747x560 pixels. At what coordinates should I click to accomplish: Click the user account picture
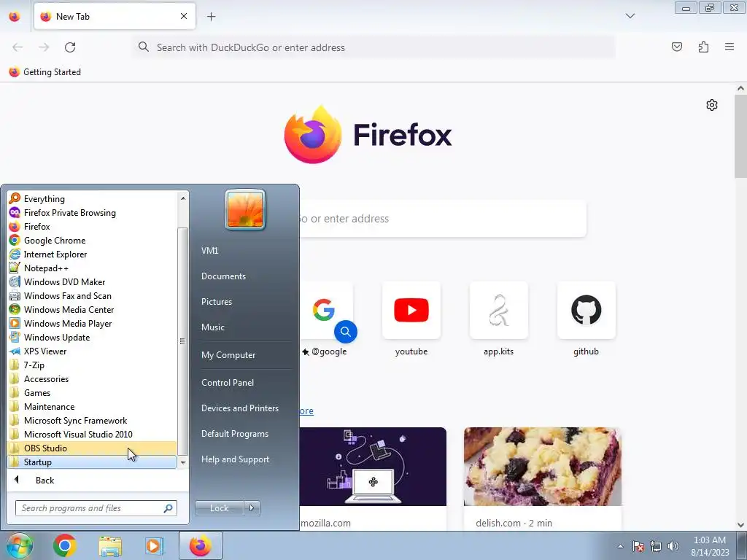point(245,209)
